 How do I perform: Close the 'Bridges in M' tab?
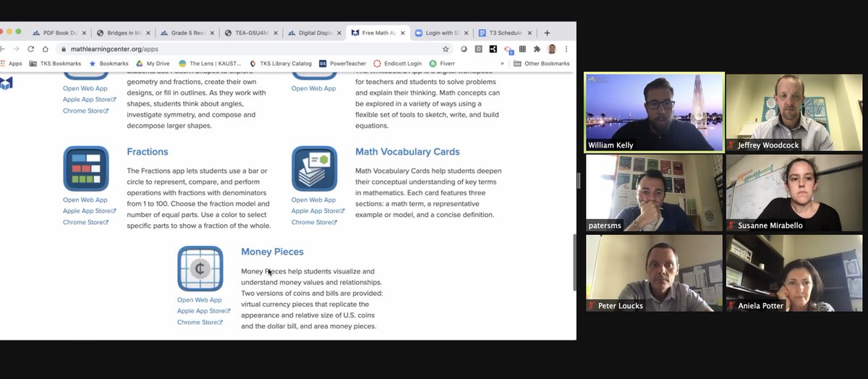(x=148, y=33)
